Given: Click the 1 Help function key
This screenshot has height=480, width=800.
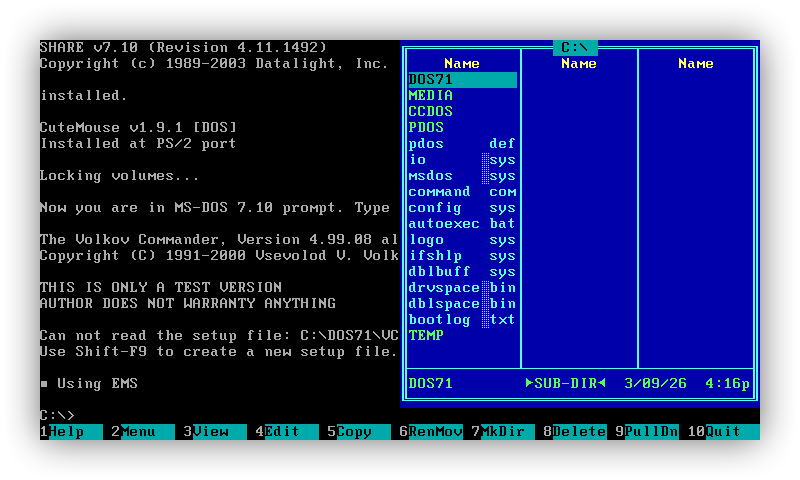Looking at the screenshot, I should [x=71, y=432].
